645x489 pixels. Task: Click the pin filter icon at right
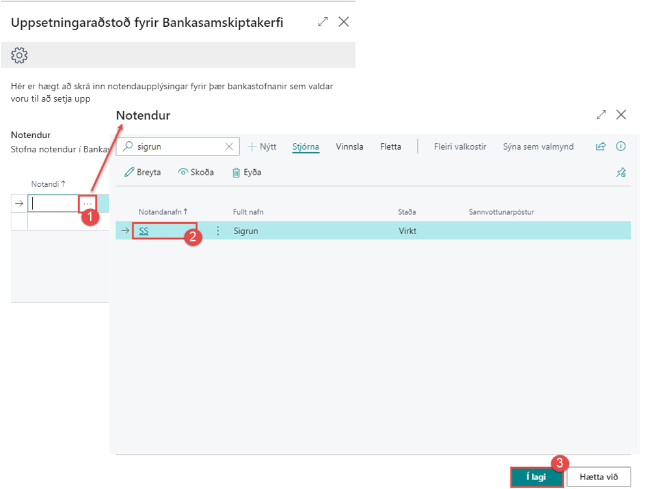point(621,172)
